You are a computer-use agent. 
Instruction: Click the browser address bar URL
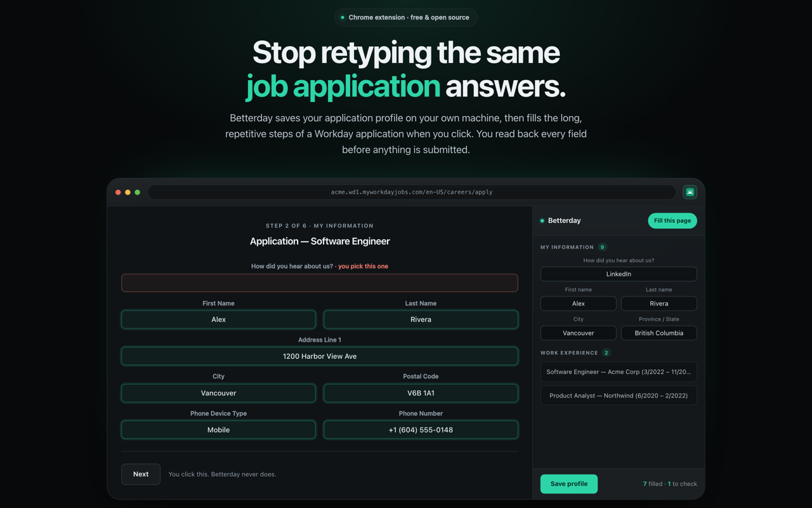pos(412,192)
